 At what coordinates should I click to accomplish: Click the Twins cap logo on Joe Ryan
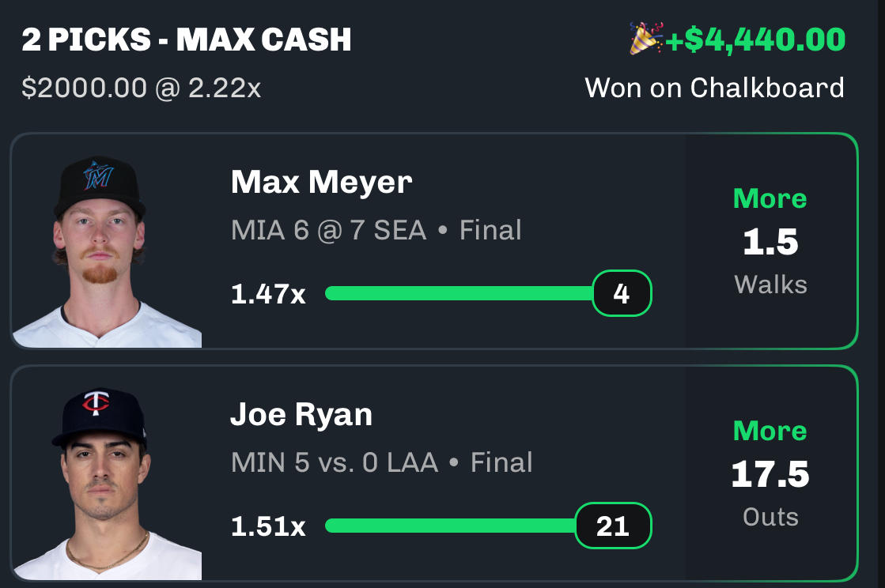tap(96, 402)
